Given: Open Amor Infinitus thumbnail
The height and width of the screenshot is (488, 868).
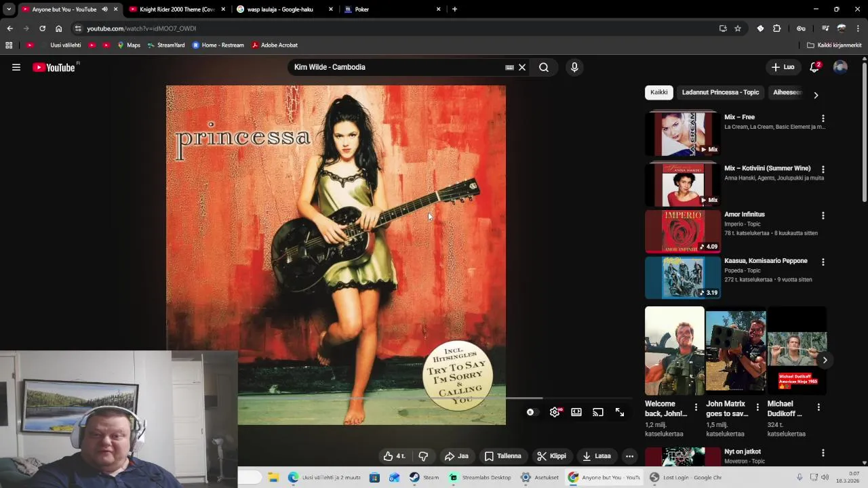Looking at the screenshot, I should point(683,231).
